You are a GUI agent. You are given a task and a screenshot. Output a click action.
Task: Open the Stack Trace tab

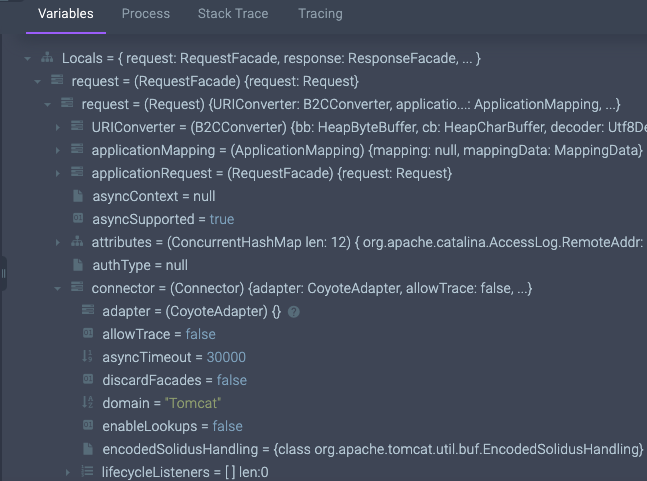[234, 14]
